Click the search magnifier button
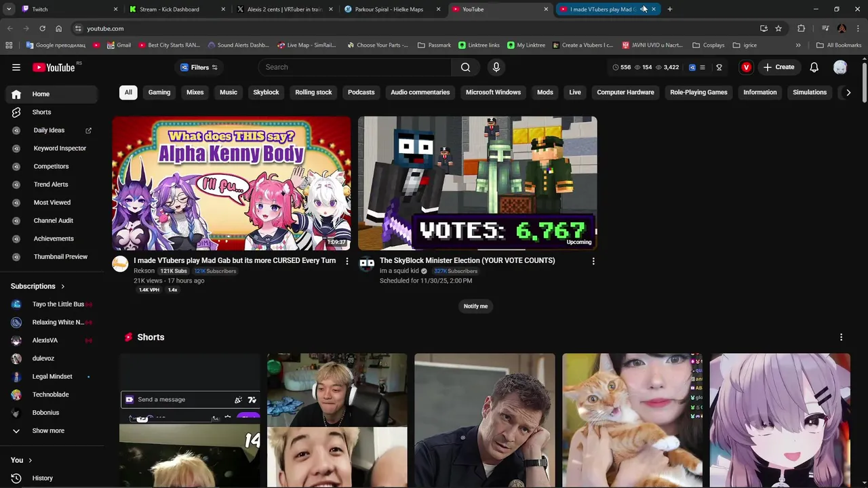The image size is (868, 488). coord(465,67)
